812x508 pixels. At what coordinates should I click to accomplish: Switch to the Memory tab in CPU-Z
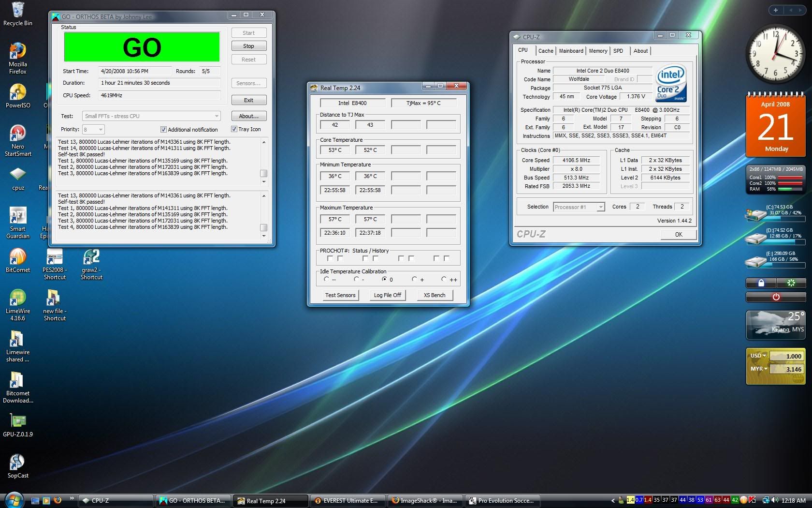[x=598, y=51]
